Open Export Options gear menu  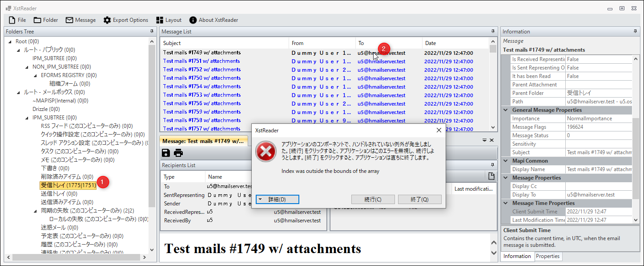[x=126, y=20]
